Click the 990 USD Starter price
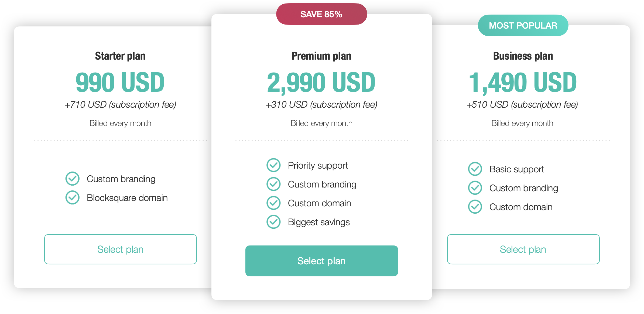The width and height of the screenshot is (644, 314). tap(120, 82)
